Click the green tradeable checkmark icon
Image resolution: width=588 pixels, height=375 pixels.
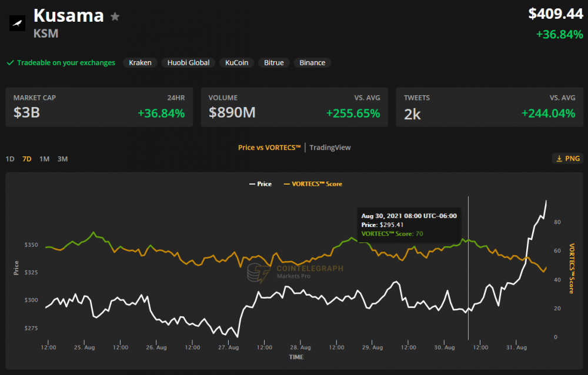[x=10, y=63]
